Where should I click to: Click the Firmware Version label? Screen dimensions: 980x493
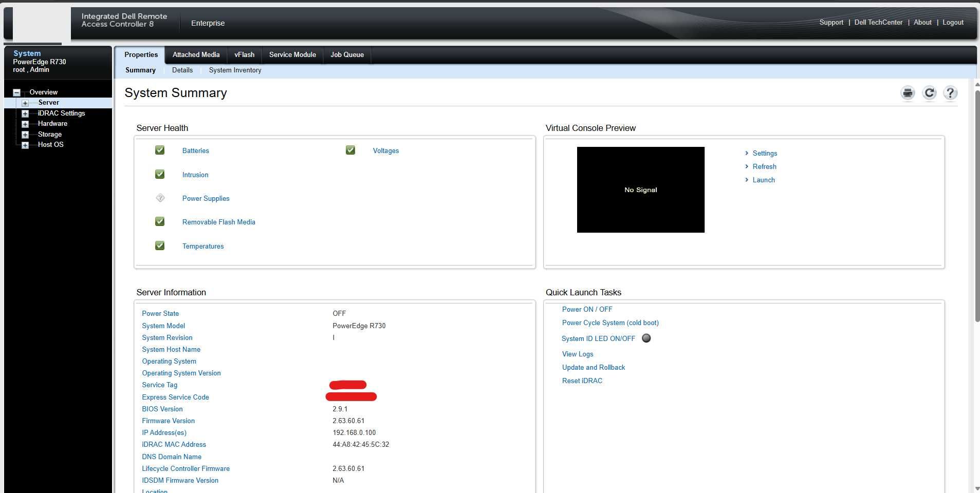coord(168,421)
